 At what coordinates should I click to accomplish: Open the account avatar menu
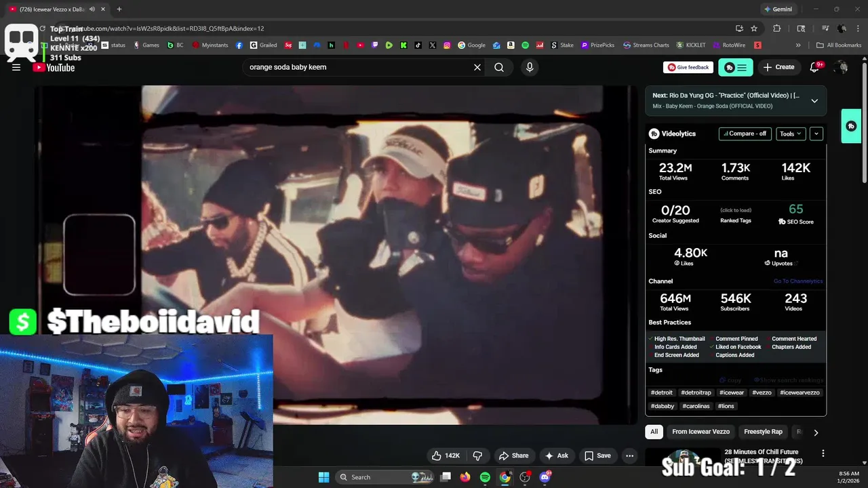[842, 67]
